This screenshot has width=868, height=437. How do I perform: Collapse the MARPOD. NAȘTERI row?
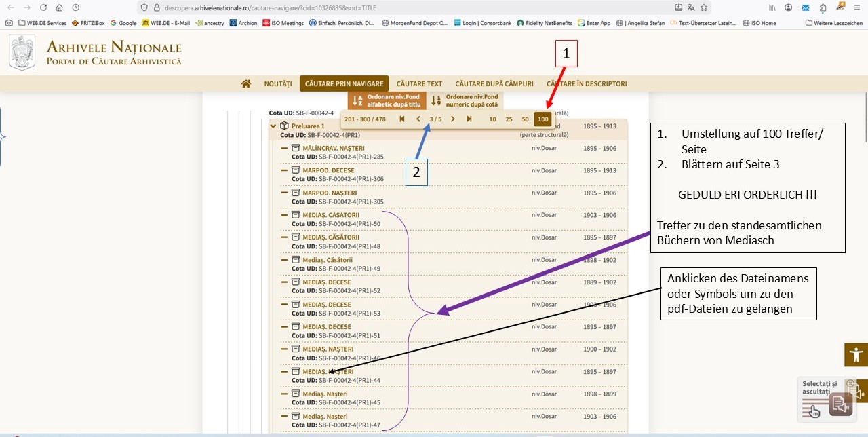285,193
